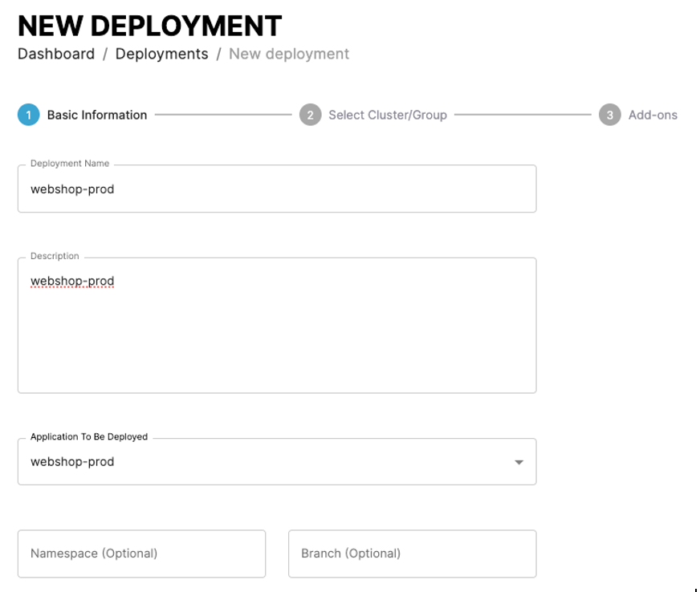This screenshot has height=592, width=700.
Task: Click the Application To Be Deployed label
Action: [89, 437]
